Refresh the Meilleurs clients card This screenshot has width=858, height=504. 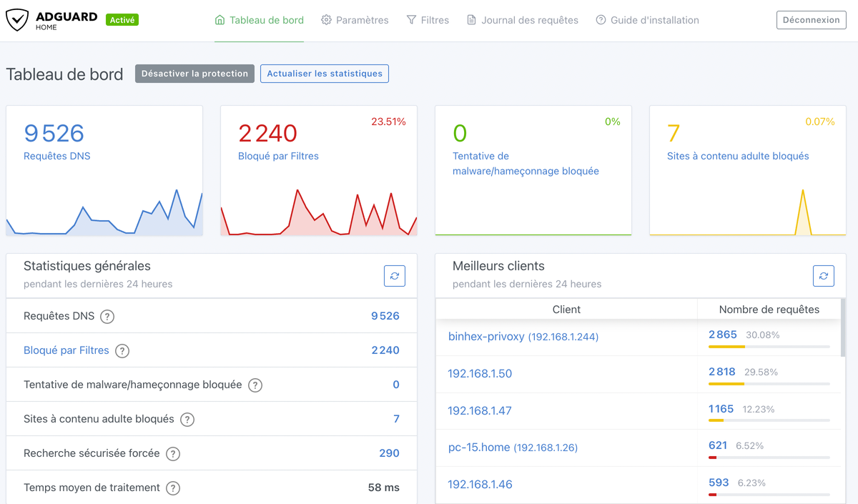coord(824,275)
